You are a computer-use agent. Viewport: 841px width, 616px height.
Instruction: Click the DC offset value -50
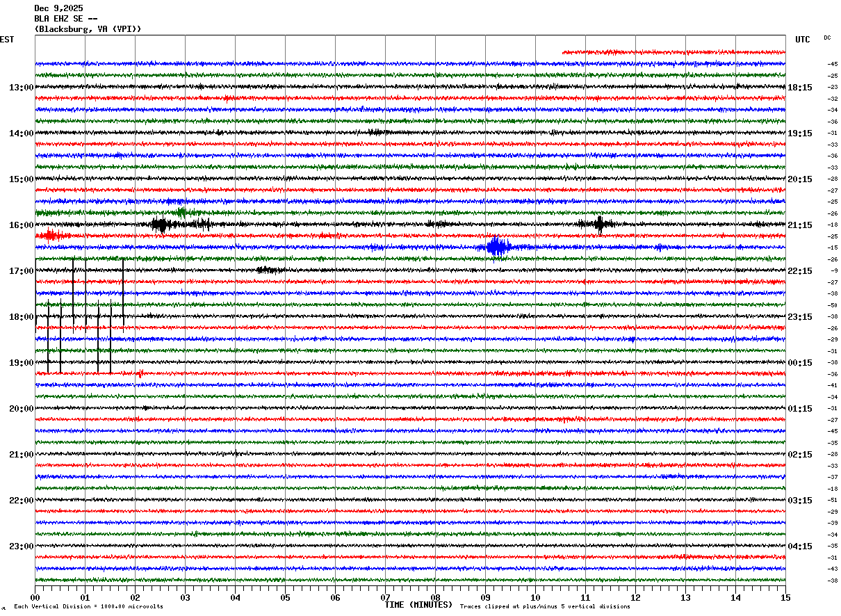pos(833,305)
